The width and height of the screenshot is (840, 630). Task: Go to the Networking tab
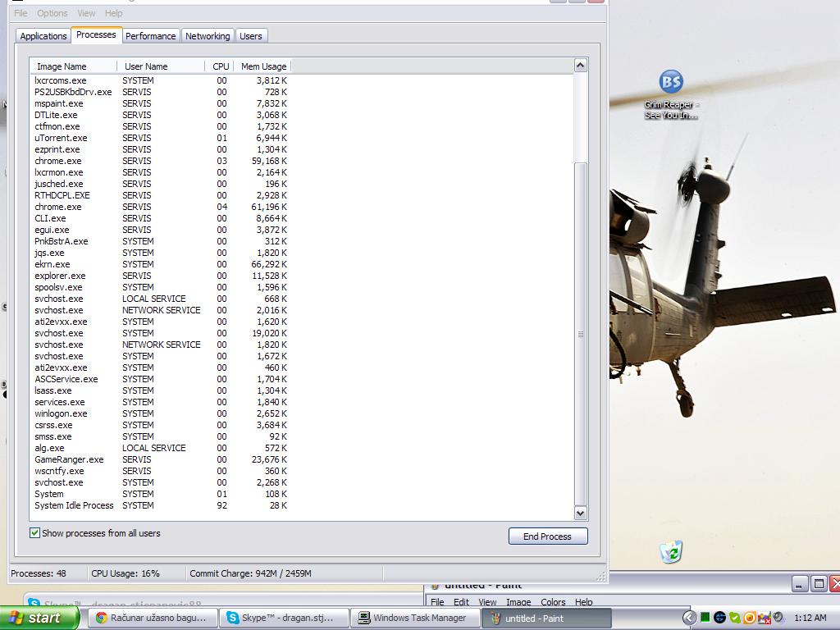[x=208, y=36]
